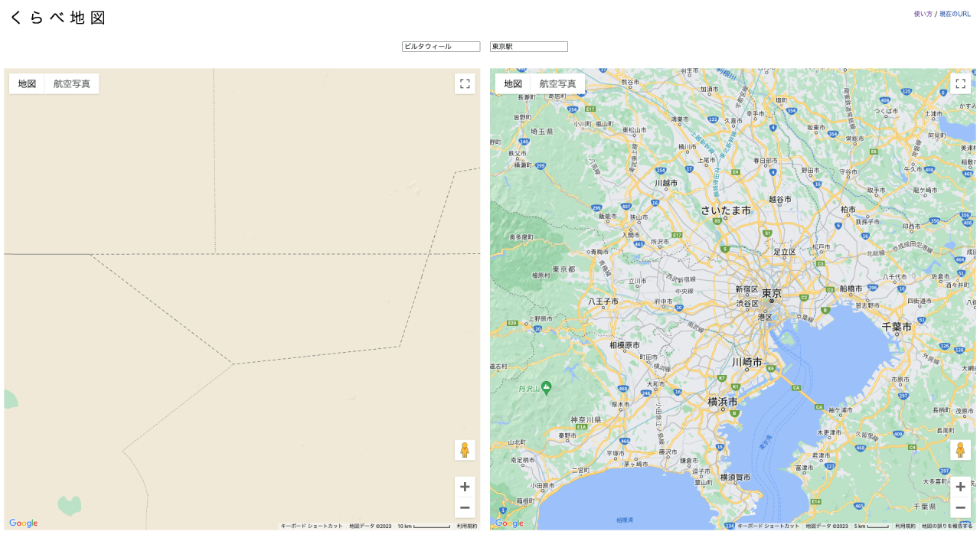Open キーボード ショートカット on left map
Image resolution: width=980 pixels, height=551 pixels.
(x=312, y=526)
